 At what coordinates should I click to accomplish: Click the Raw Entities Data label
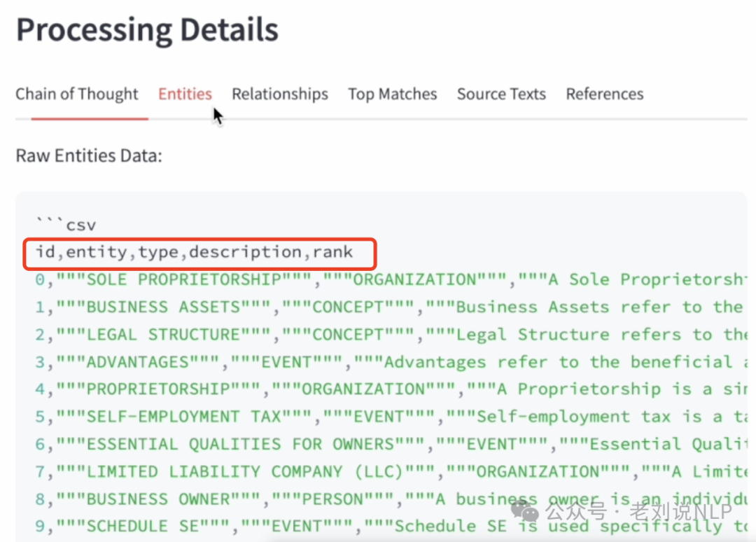tap(89, 155)
